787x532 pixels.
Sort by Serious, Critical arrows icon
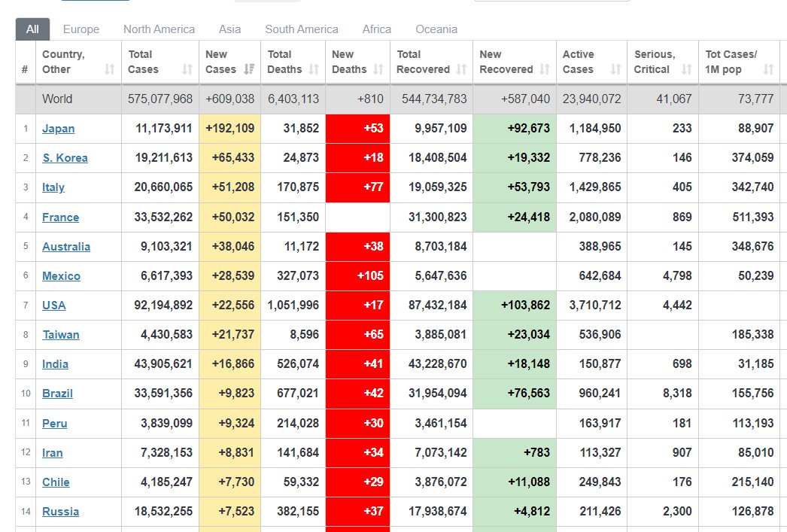coord(687,69)
